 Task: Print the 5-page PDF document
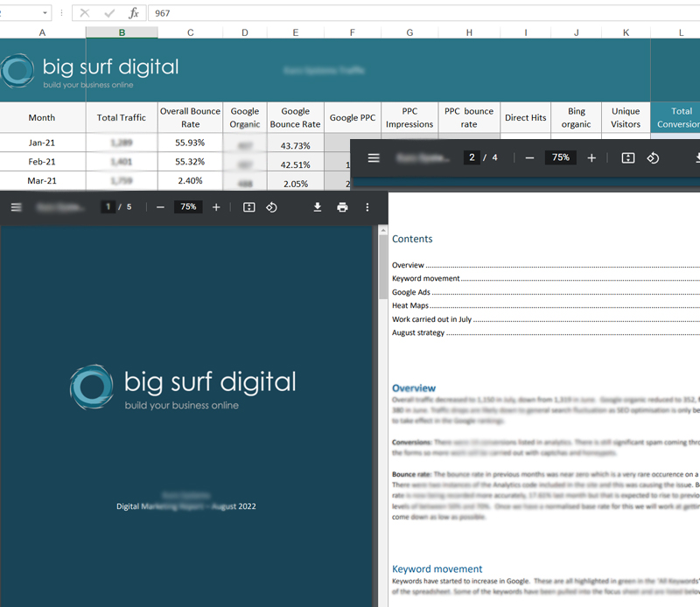click(x=342, y=207)
